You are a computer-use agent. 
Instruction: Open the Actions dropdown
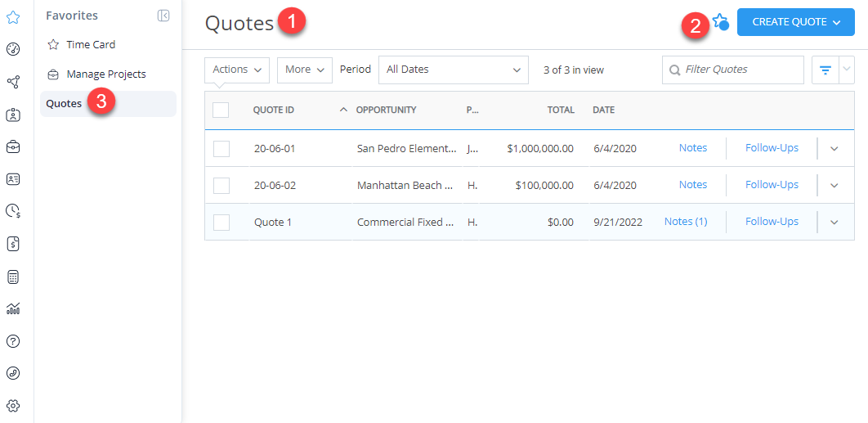coord(237,70)
